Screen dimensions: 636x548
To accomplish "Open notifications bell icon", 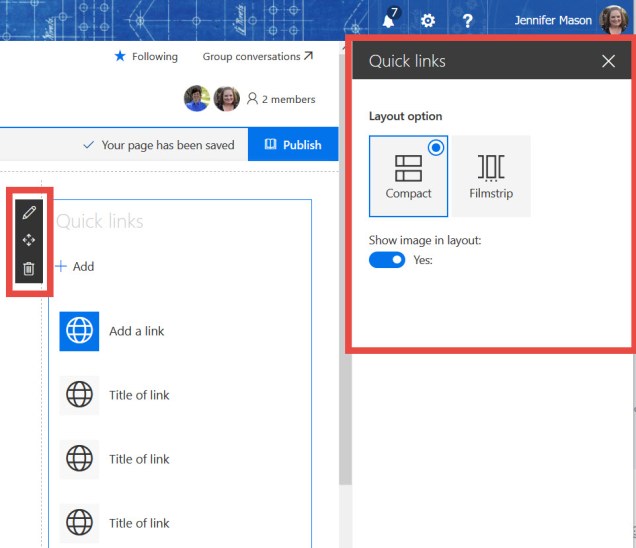I will pyautogui.click(x=389, y=21).
